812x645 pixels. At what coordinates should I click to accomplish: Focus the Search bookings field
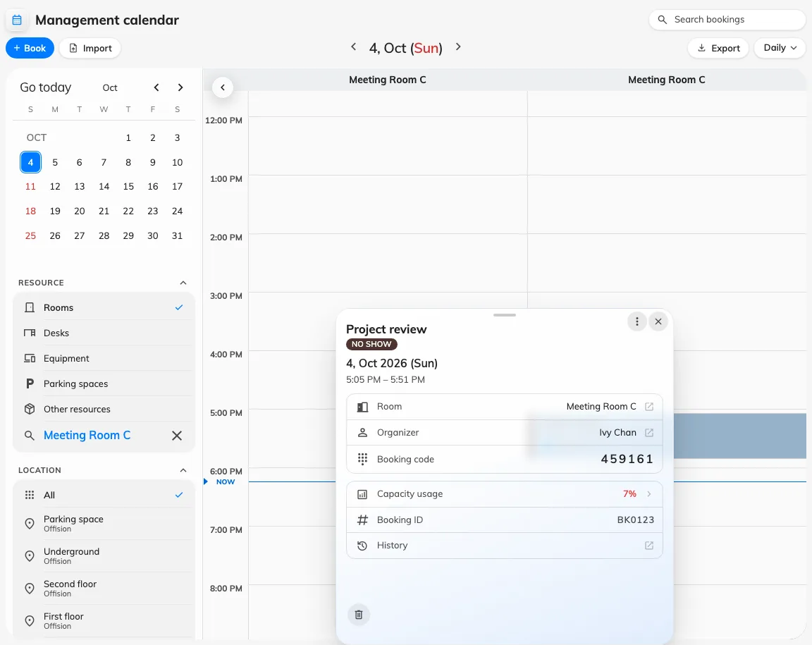[727, 20]
